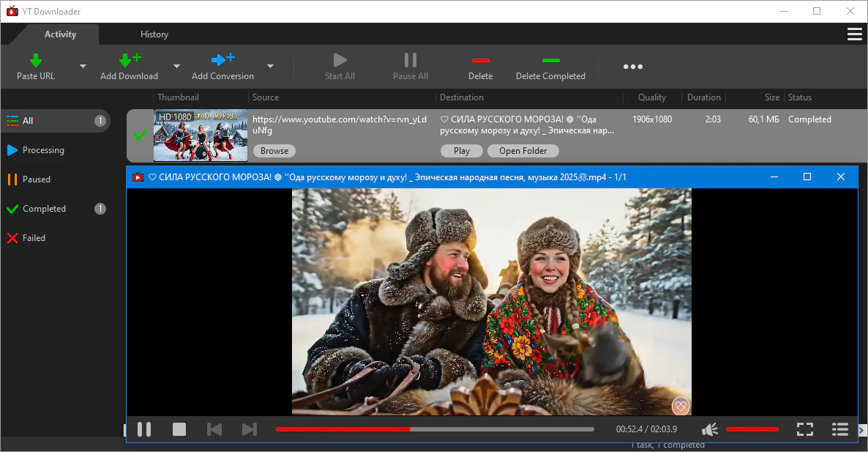Expand the Add Conversion dropdown arrow

[x=270, y=66]
